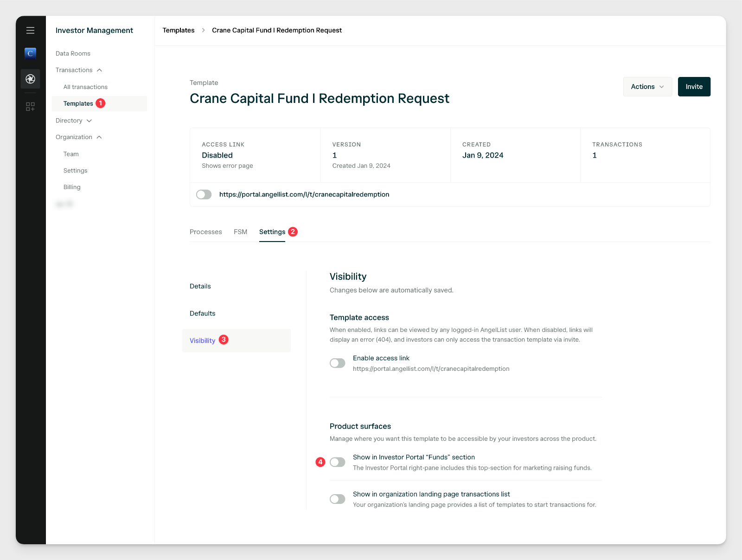This screenshot has height=560, width=742.
Task: Open All transactions in sidebar
Action: (85, 87)
